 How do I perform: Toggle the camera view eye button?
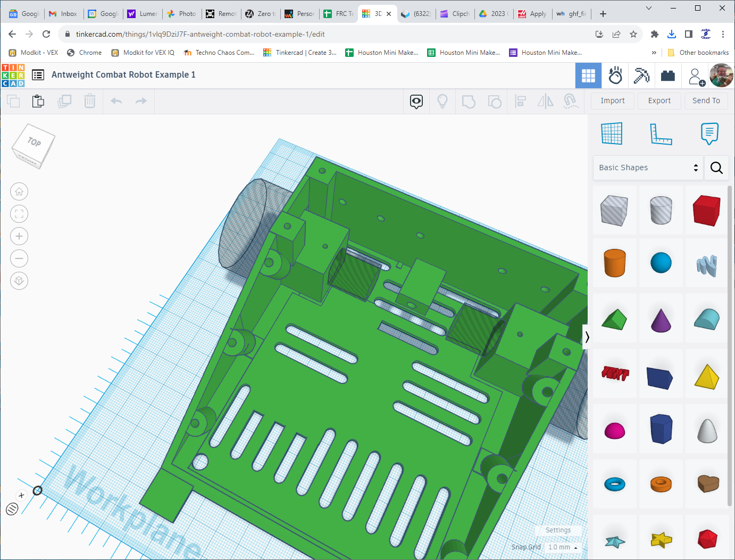tap(416, 101)
